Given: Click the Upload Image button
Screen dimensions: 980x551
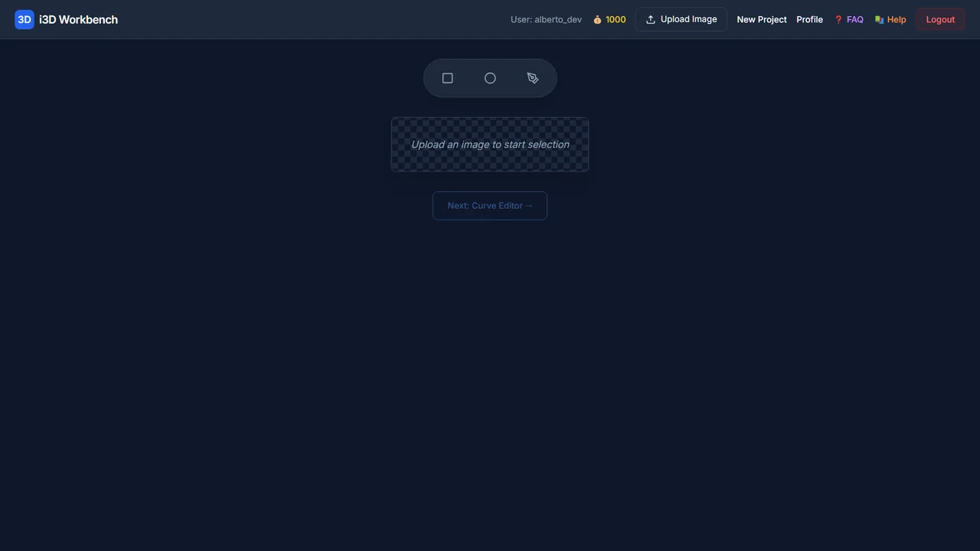Looking at the screenshot, I should 681,19.
